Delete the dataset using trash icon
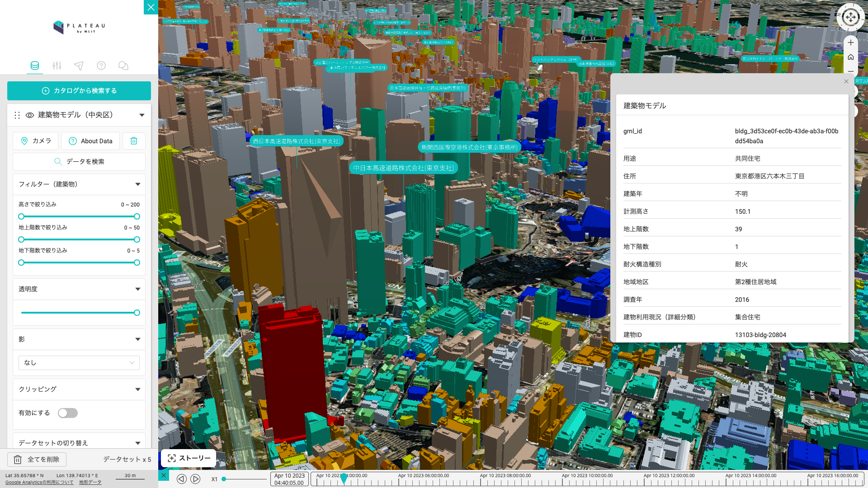This screenshot has height=488, width=868. 134,141
